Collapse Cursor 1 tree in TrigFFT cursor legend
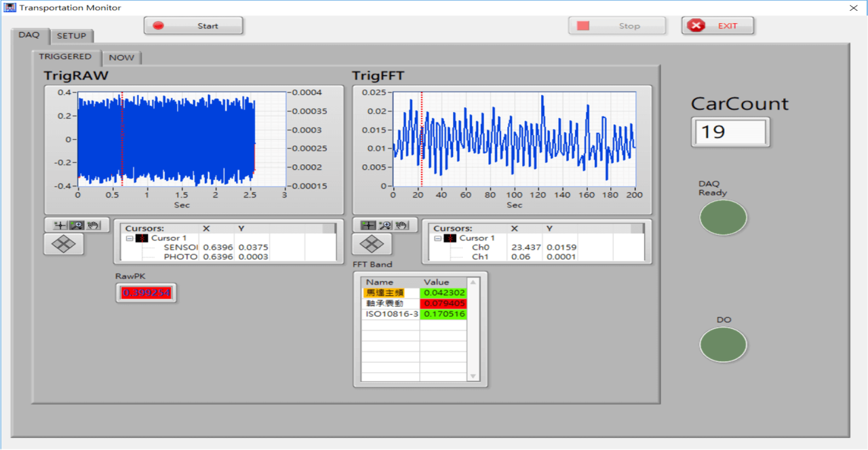868x450 pixels. pos(437,238)
